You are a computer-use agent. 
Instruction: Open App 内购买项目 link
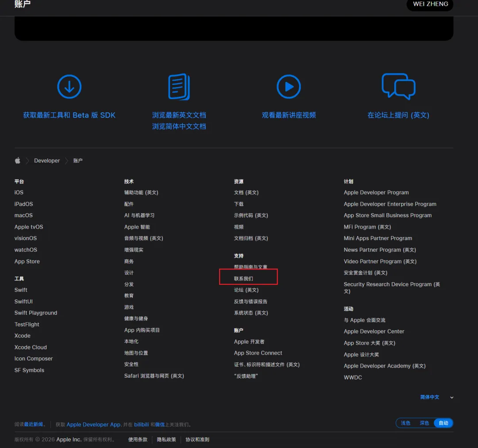pos(142,330)
